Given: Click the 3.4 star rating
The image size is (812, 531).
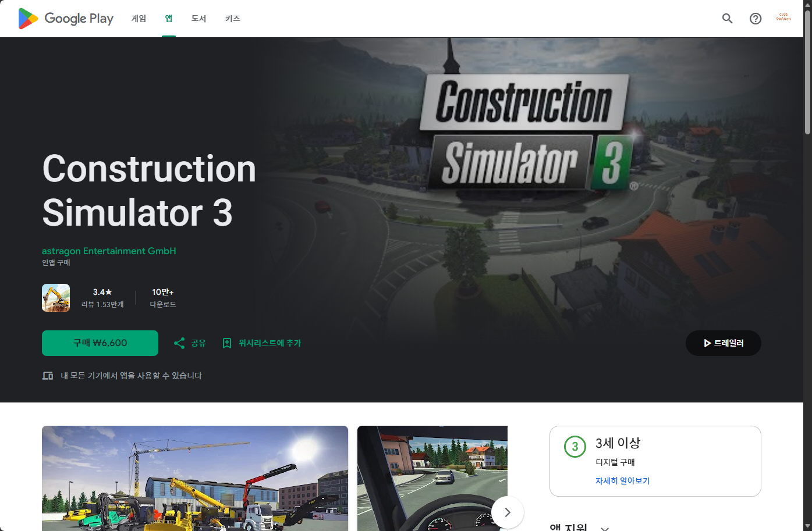Looking at the screenshot, I should point(102,292).
